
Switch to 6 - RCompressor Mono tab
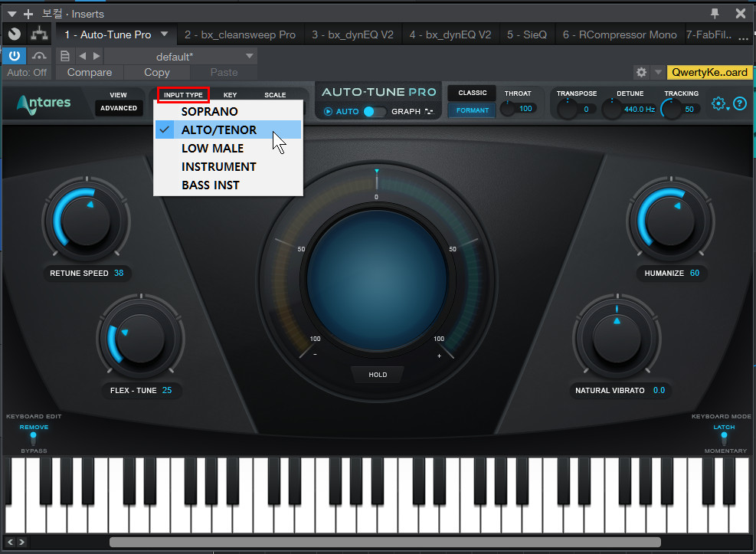[620, 34]
